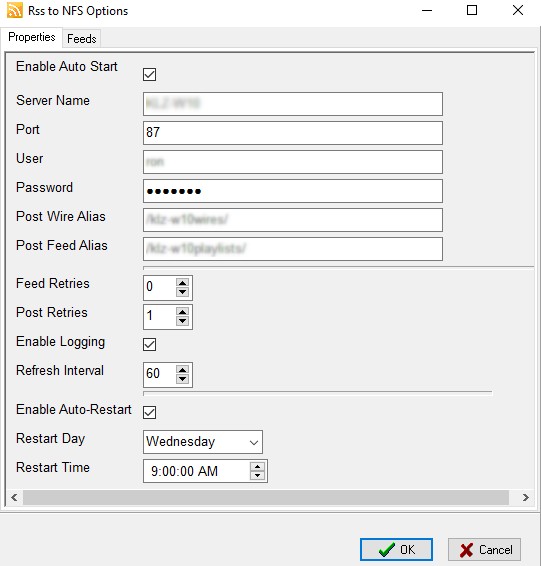Click into the Port input field
The width and height of the screenshot is (541, 566).
[x=293, y=133]
